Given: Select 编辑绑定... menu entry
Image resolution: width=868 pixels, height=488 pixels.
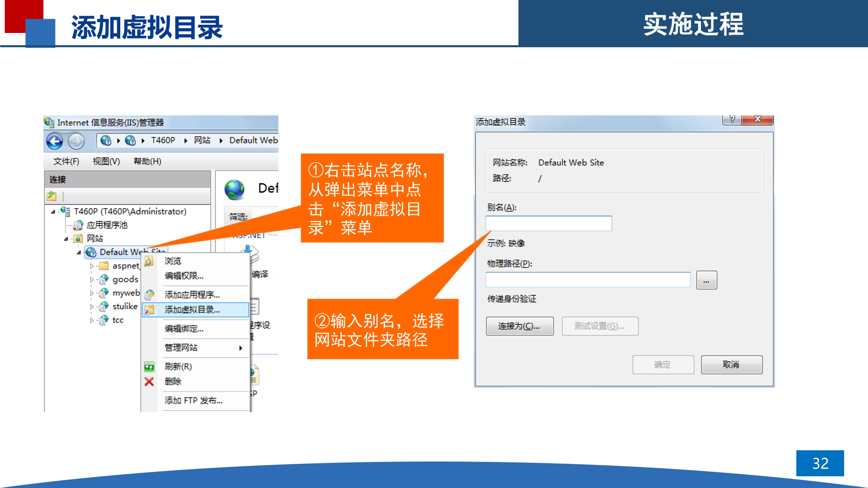Looking at the screenshot, I should point(184,329).
